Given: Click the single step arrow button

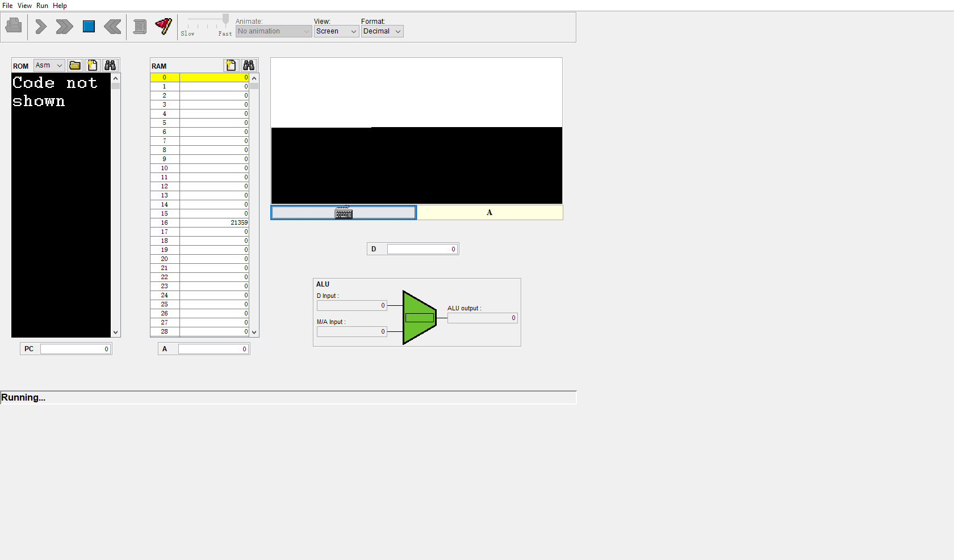Looking at the screenshot, I should point(41,27).
